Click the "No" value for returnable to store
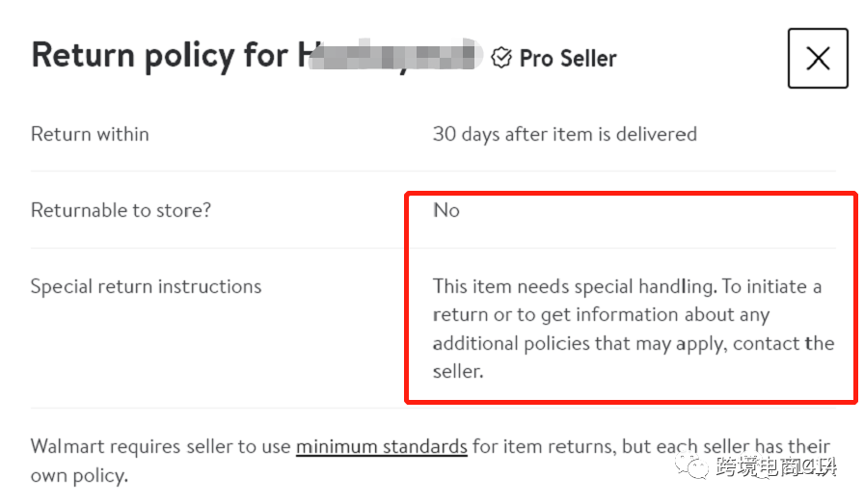The width and height of the screenshot is (864, 504). click(x=446, y=210)
